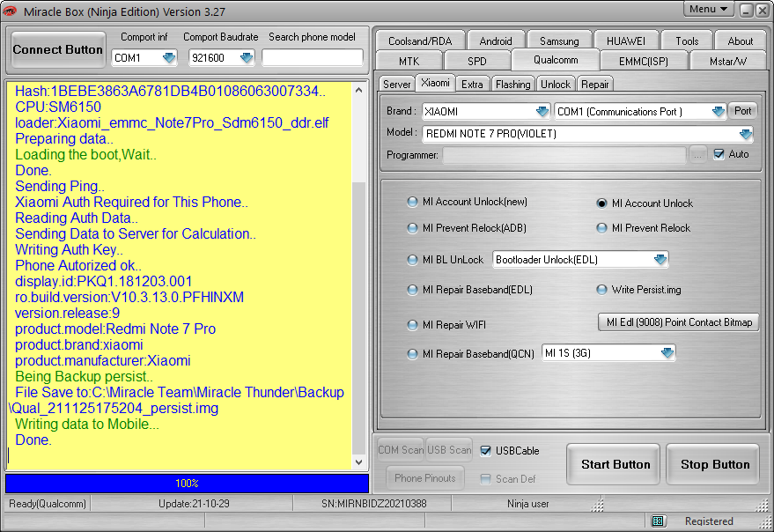This screenshot has width=774, height=532.
Task: Select MI Repair Baseband(QCN) option
Action: [412, 354]
